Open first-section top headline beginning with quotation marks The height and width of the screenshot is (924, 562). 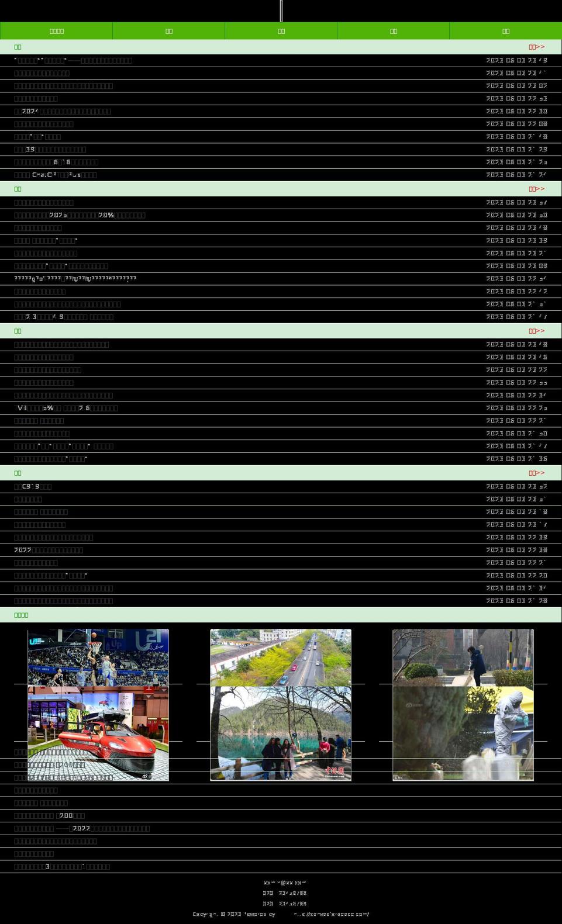tap(73, 60)
